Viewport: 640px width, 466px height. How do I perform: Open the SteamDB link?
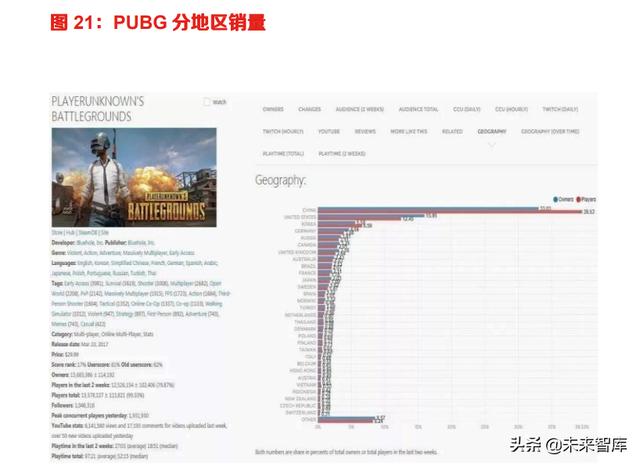(x=88, y=233)
